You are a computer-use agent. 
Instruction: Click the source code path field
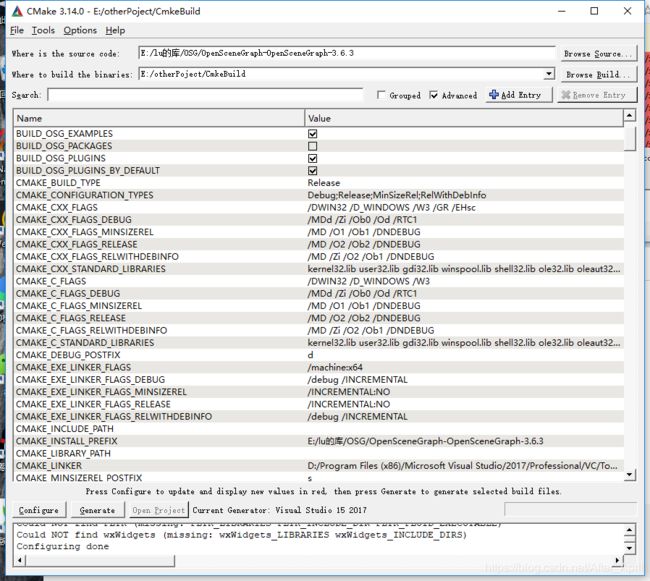[347, 53]
